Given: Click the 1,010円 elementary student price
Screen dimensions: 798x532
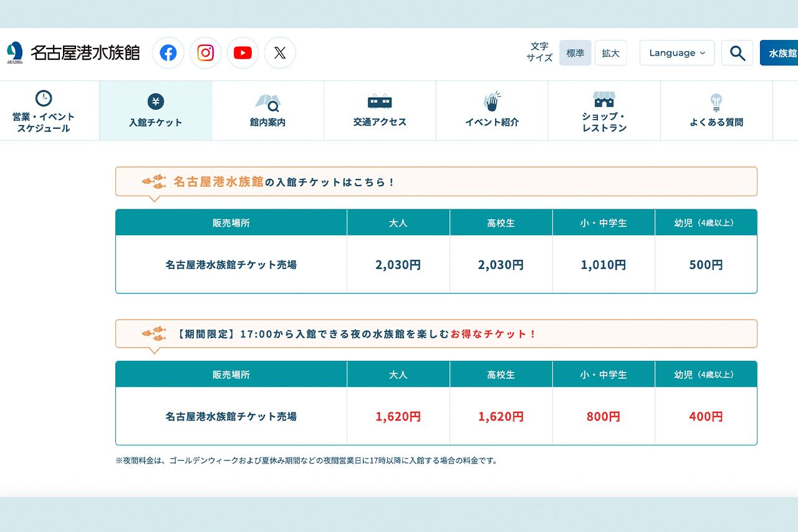Looking at the screenshot, I should (x=603, y=265).
